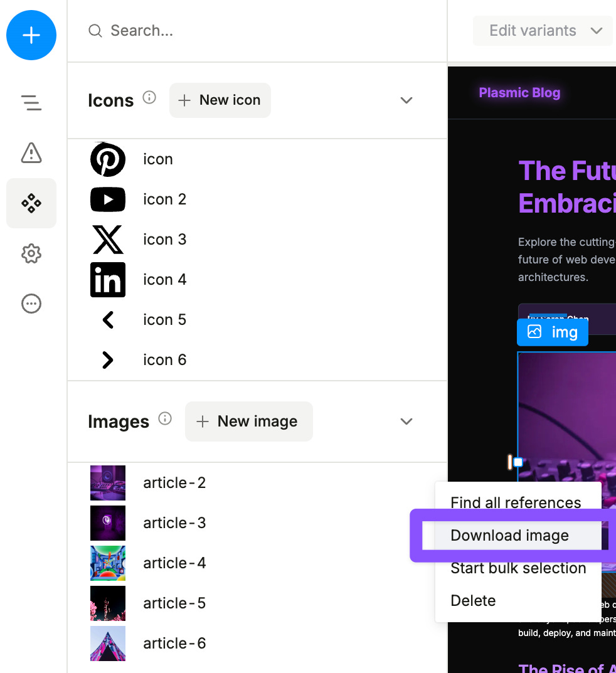Click the info icon beside Icons

coord(149,97)
